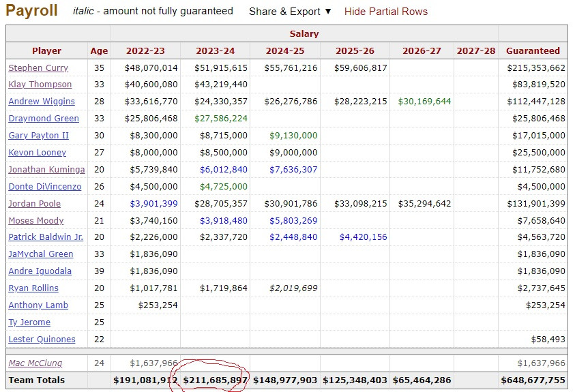Open Kevon Looney player page

(x=37, y=153)
